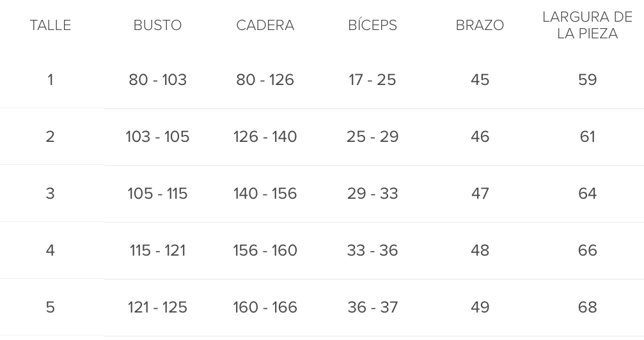The image size is (644, 340).
Task: Select the bust value 121 - 125
Action: [157, 307]
